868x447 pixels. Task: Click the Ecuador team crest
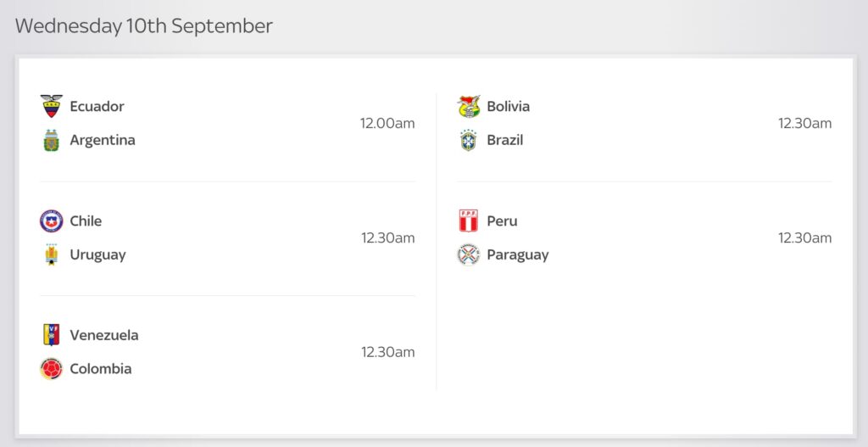[x=52, y=107]
